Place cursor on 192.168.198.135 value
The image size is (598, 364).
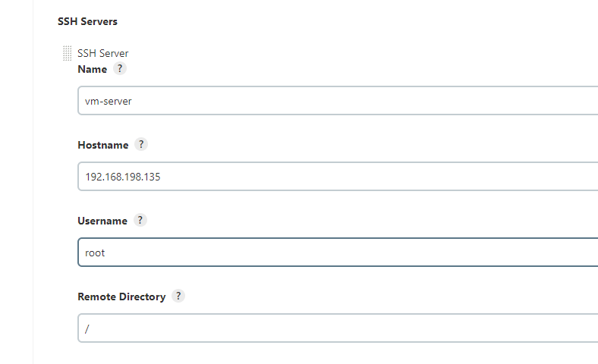coord(123,177)
